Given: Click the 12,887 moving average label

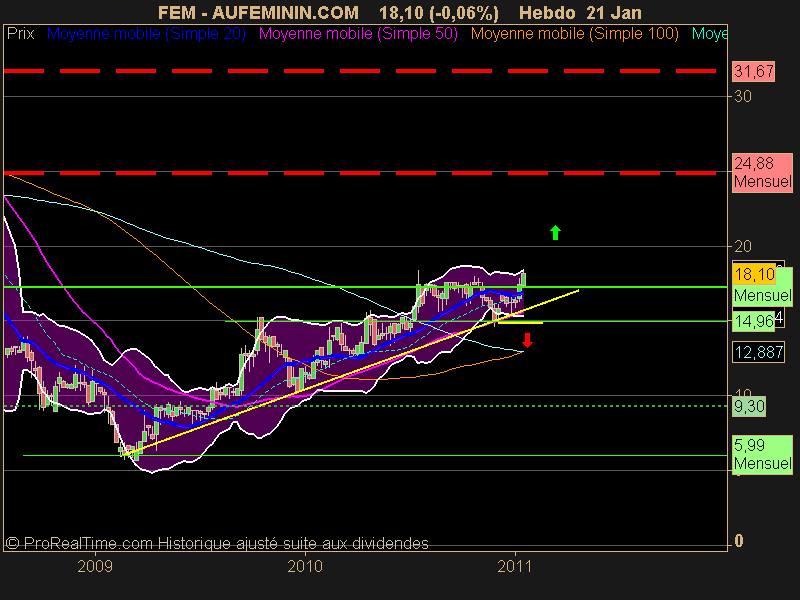Looking at the screenshot, I should coord(758,352).
